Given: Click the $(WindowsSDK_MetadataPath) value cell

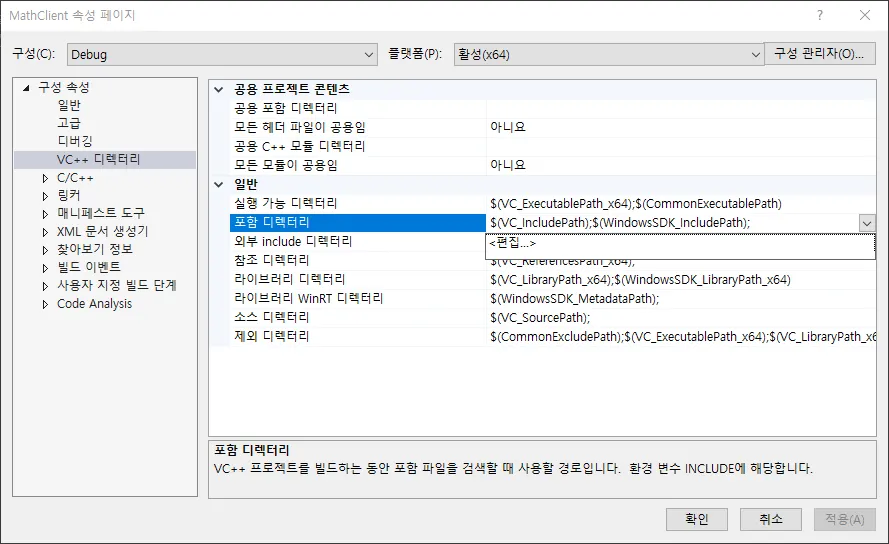Looking at the screenshot, I should pos(680,298).
